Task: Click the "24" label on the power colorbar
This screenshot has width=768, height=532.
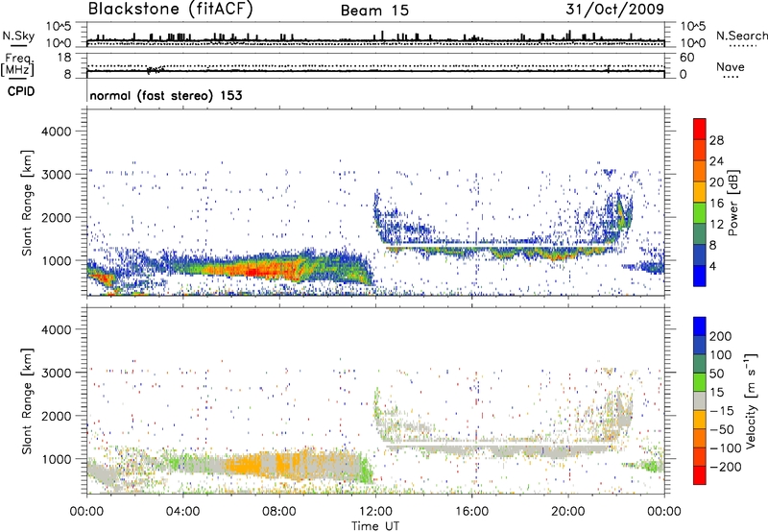Action: tap(716, 161)
